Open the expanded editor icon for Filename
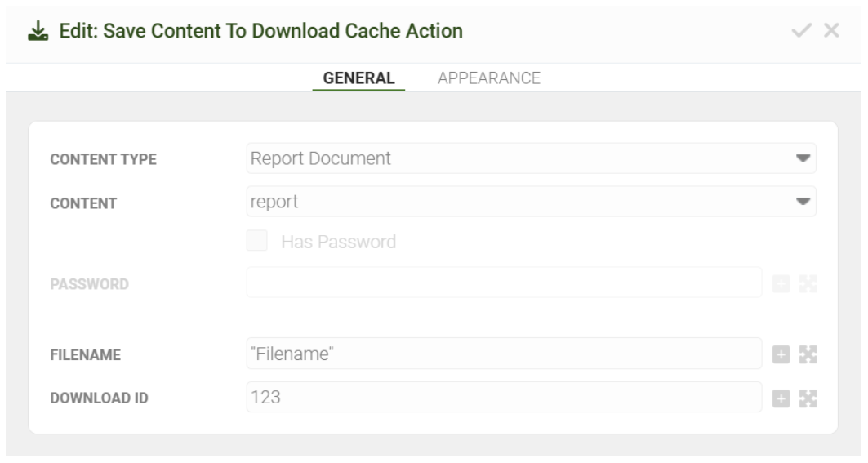The width and height of the screenshot is (868, 463). pyautogui.click(x=808, y=354)
